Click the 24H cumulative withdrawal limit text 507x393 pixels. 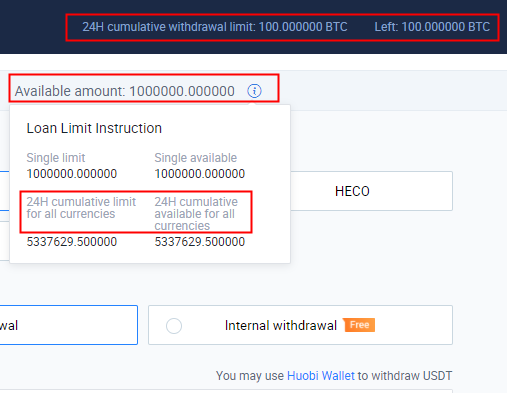[215, 27]
